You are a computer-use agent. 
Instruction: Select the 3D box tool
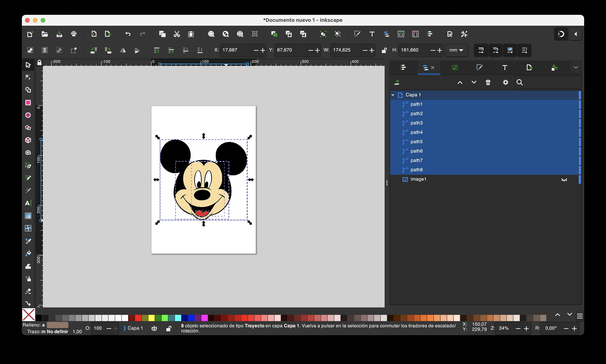(x=28, y=140)
